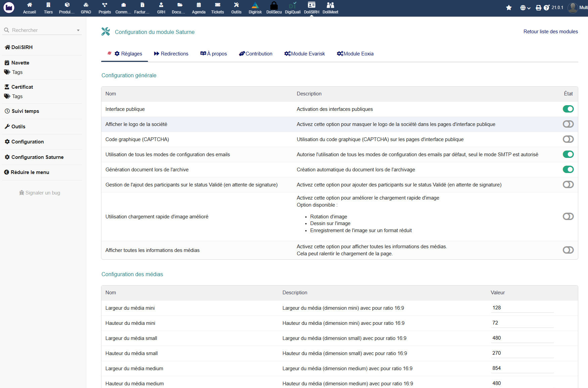Open the DoliMeet module icon
Screen dimensions: 588x388
(x=330, y=5)
